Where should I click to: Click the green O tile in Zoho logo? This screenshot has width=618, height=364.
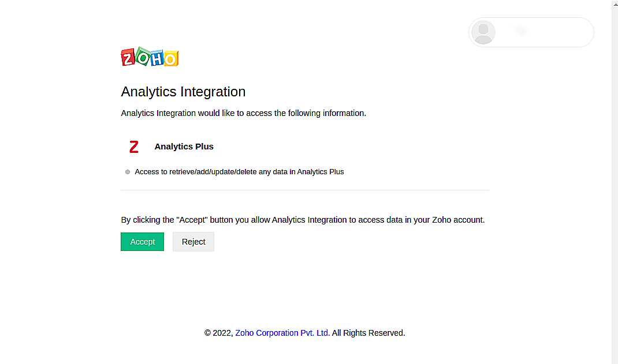(143, 57)
